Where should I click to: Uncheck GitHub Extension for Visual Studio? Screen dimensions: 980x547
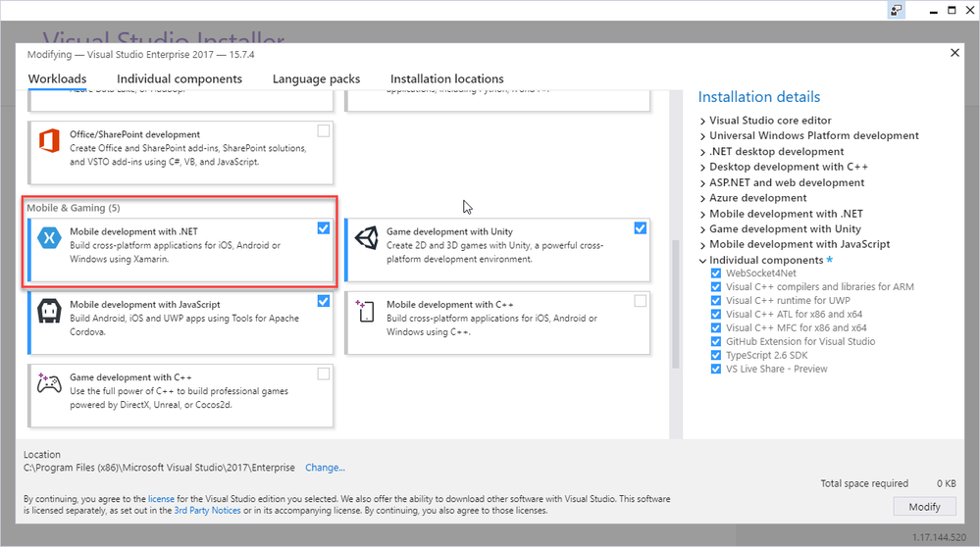[715, 342]
